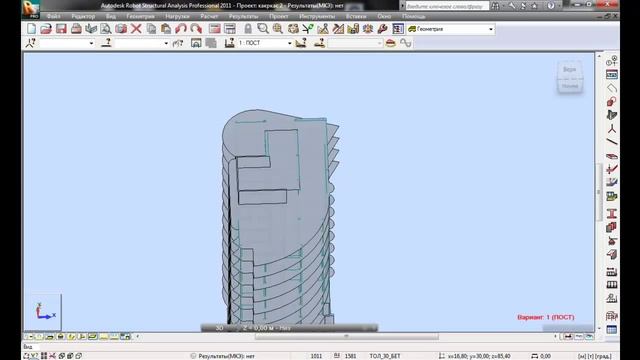
Task: Click the ViewCube in the viewport
Action: click(570, 78)
